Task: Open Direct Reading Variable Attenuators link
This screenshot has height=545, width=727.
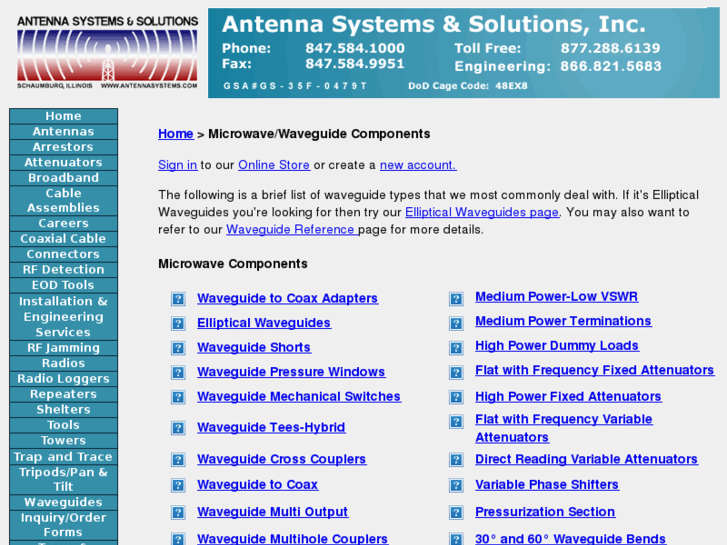Action: point(587,459)
